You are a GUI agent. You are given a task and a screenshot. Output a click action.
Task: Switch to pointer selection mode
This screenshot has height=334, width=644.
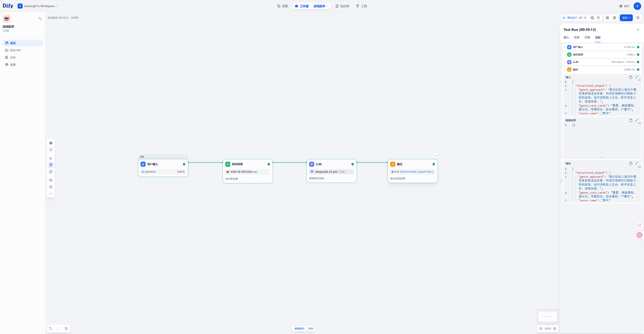pos(51,158)
